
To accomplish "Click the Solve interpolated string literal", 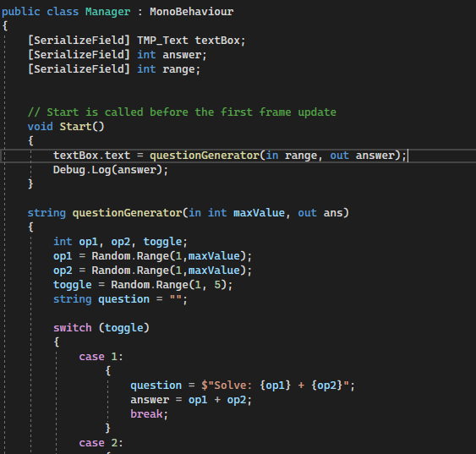I will tap(275, 386).
